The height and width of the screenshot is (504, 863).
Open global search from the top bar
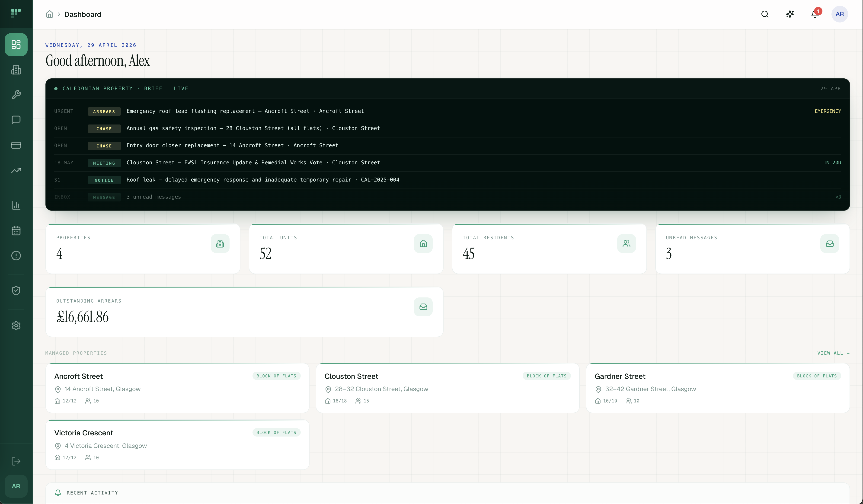[765, 14]
